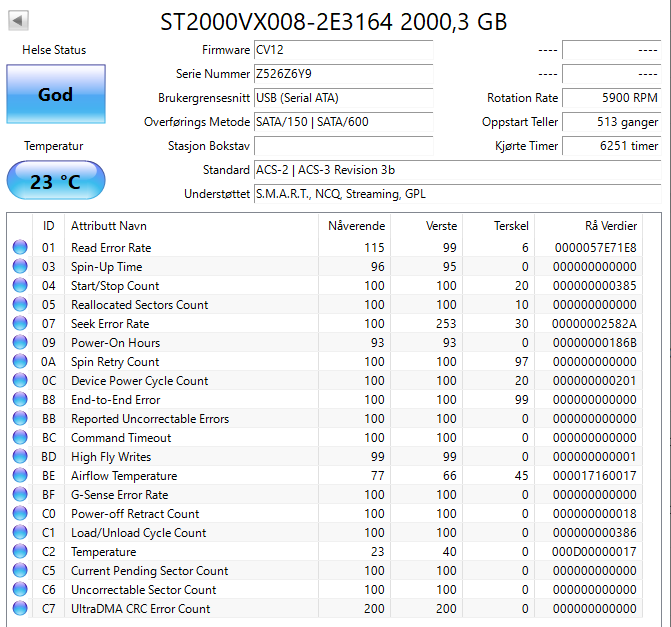The width and height of the screenshot is (671, 627).
Task: Select the Serie Nummer field
Action: click(343, 74)
